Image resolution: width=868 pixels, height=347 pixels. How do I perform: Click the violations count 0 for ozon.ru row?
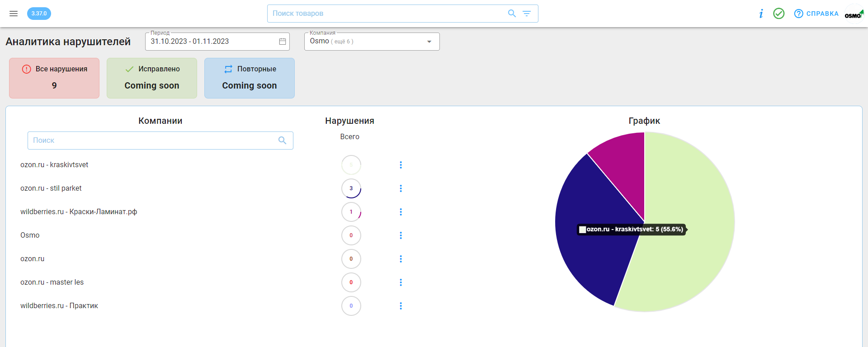click(351, 259)
